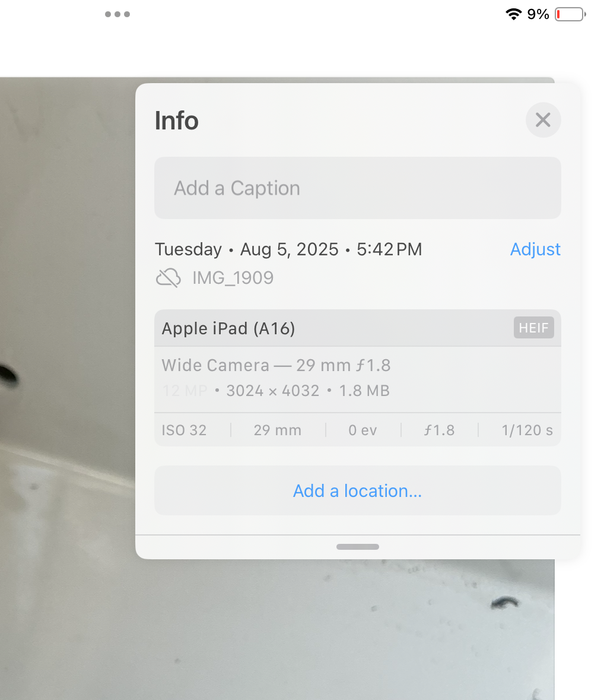Image resolution: width=604 pixels, height=700 pixels.
Task: Tap the HEIF format badge
Action: 533,328
